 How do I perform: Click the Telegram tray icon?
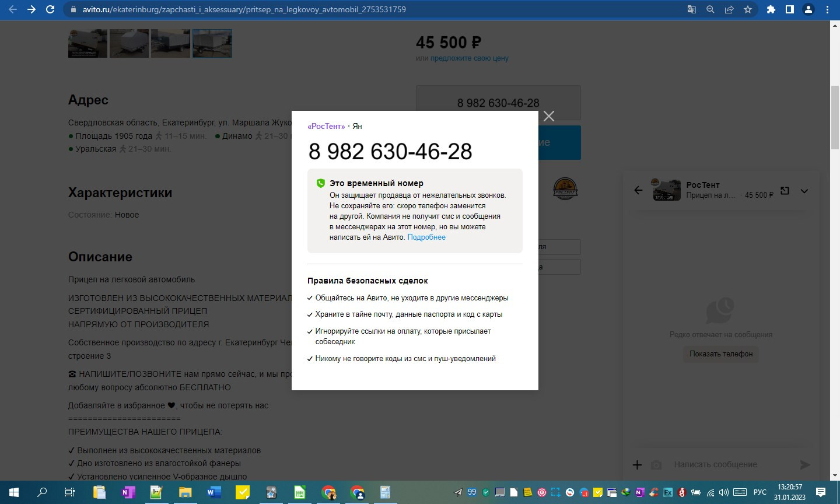click(x=458, y=492)
